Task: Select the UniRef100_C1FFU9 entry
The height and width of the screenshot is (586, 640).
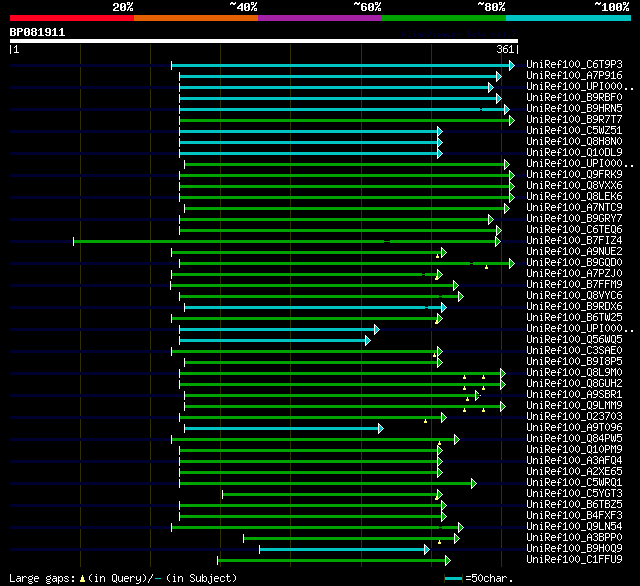Action: 574,560
